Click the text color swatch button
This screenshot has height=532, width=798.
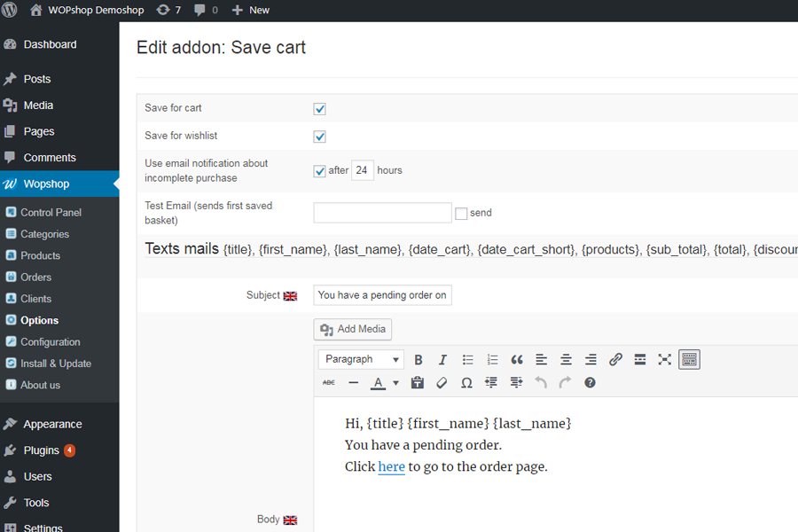click(378, 383)
